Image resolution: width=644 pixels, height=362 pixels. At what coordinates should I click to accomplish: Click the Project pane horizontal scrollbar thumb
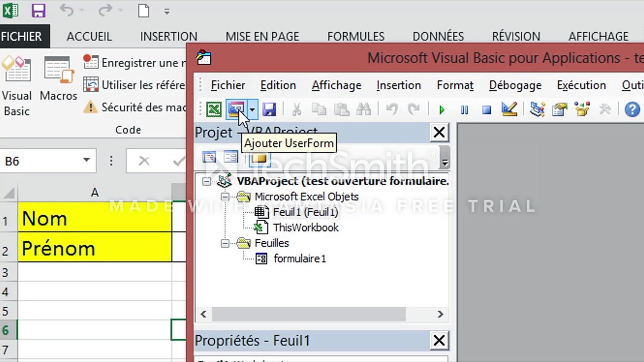(x=308, y=314)
